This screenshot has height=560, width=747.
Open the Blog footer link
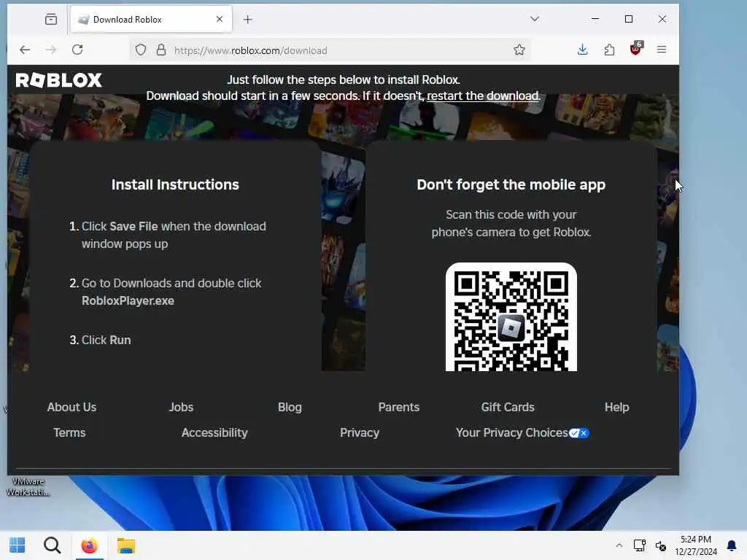tap(290, 407)
